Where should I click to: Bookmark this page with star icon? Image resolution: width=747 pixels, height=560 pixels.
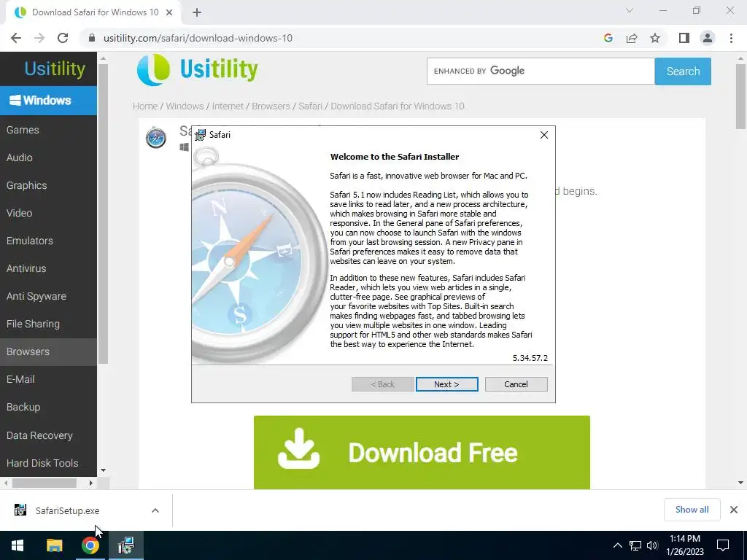tap(655, 38)
